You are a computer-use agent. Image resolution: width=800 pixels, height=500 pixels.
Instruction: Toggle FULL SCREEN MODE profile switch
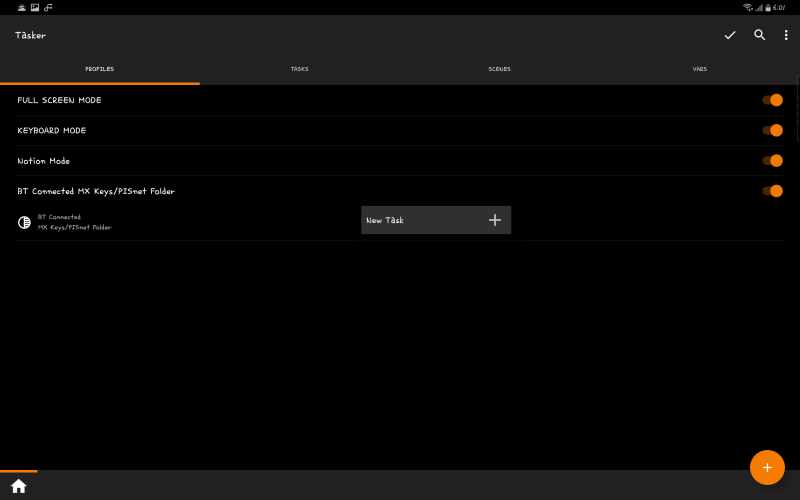click(772, 100)
